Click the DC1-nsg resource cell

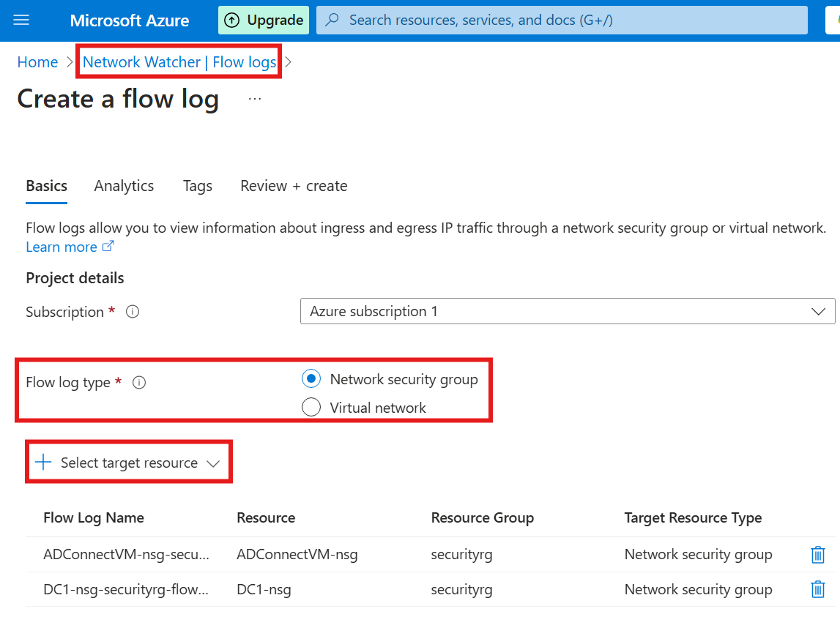[264, 589]
